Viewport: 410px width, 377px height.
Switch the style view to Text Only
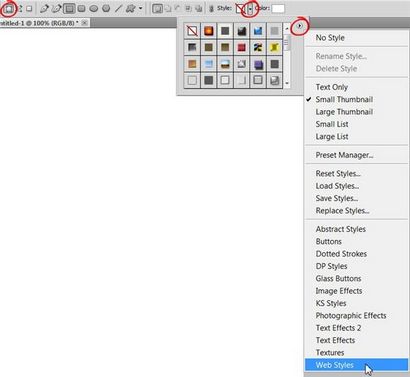point(332,87)
